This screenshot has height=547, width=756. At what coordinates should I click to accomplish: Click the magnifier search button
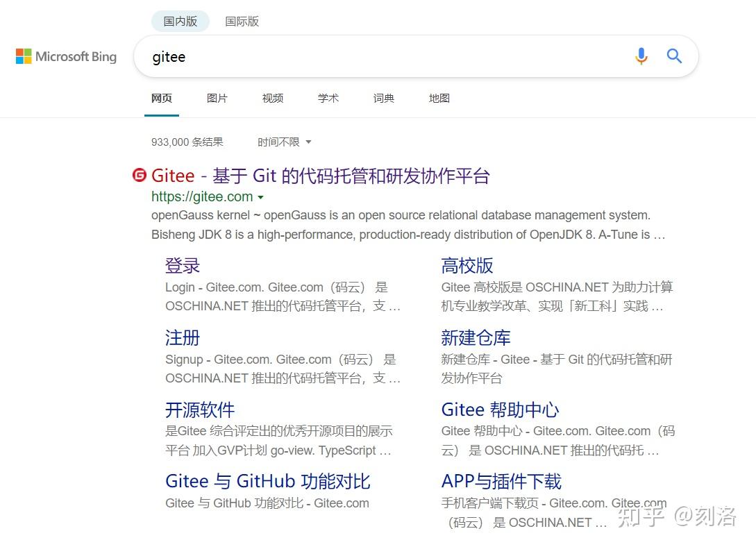(674, 56)
